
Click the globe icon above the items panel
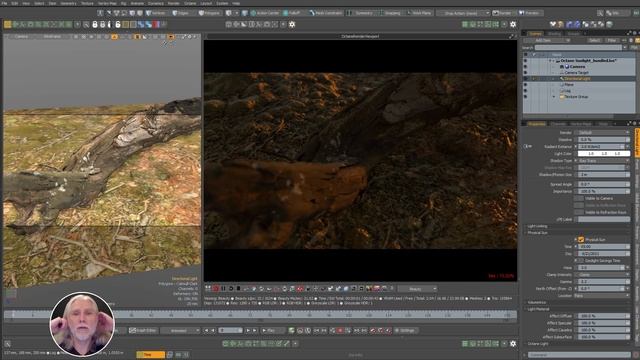point(609,24)
